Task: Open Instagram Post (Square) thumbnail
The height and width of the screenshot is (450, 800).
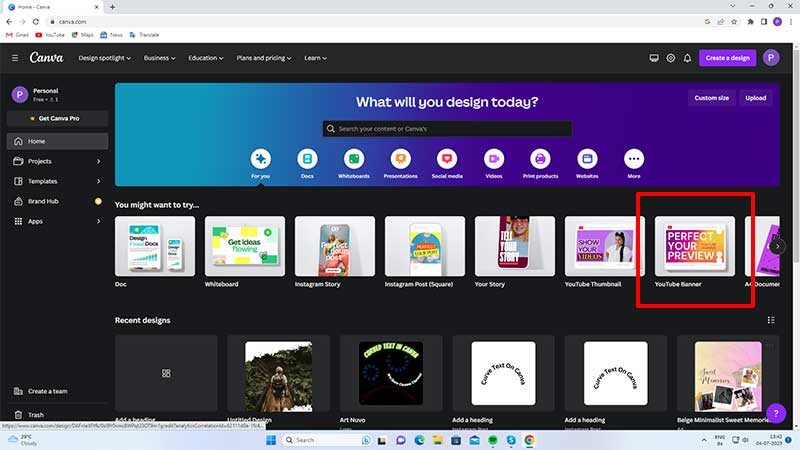Action: click(x=425, y=246)
